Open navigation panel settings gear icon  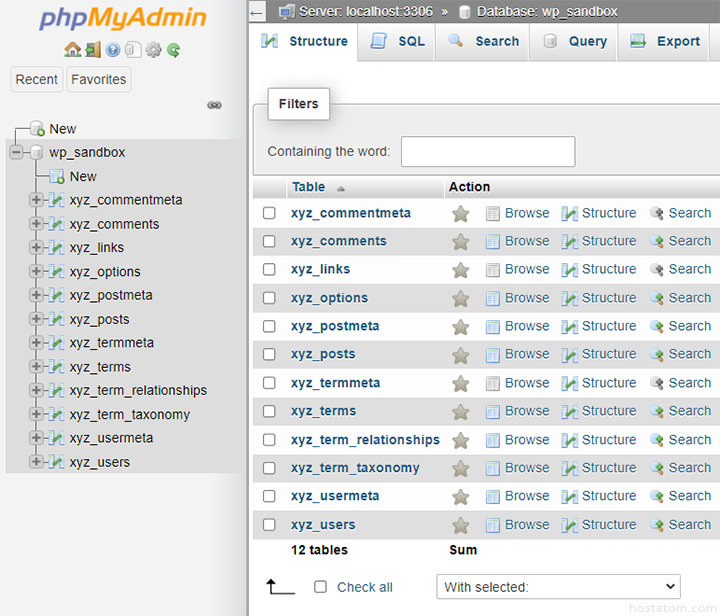[153, 49]
